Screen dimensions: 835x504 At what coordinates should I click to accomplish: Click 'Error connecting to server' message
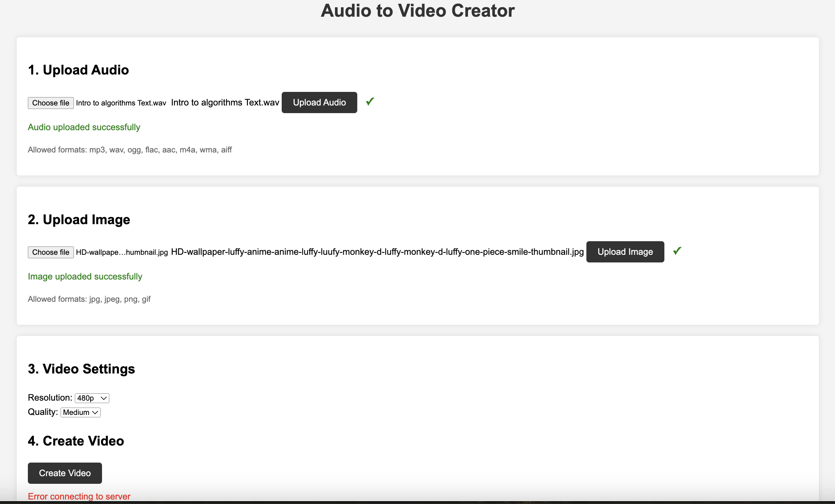pos(79,496)
